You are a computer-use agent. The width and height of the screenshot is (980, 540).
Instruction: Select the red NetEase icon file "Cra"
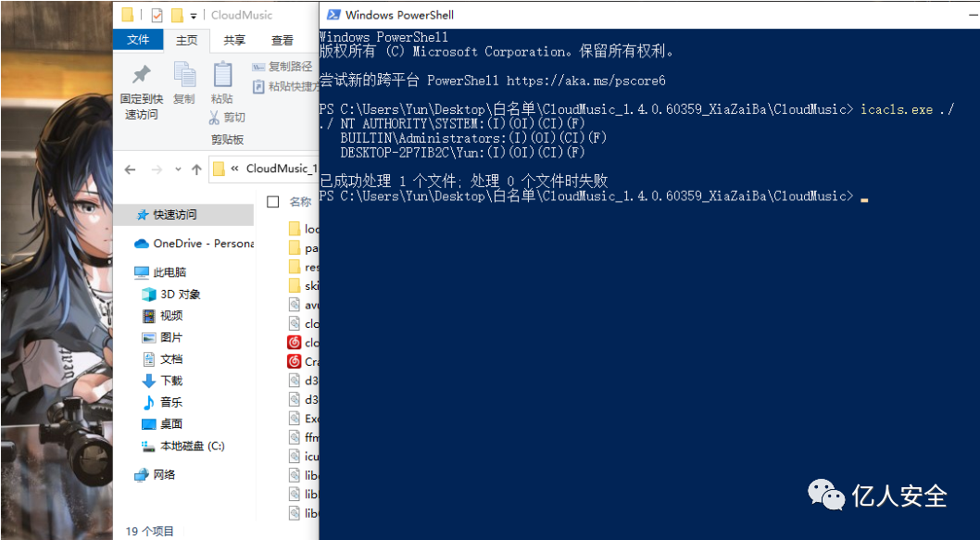304,361
